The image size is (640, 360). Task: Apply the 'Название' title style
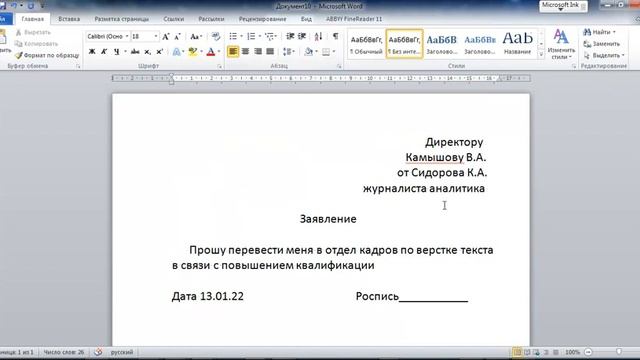[x=518, y=44]
